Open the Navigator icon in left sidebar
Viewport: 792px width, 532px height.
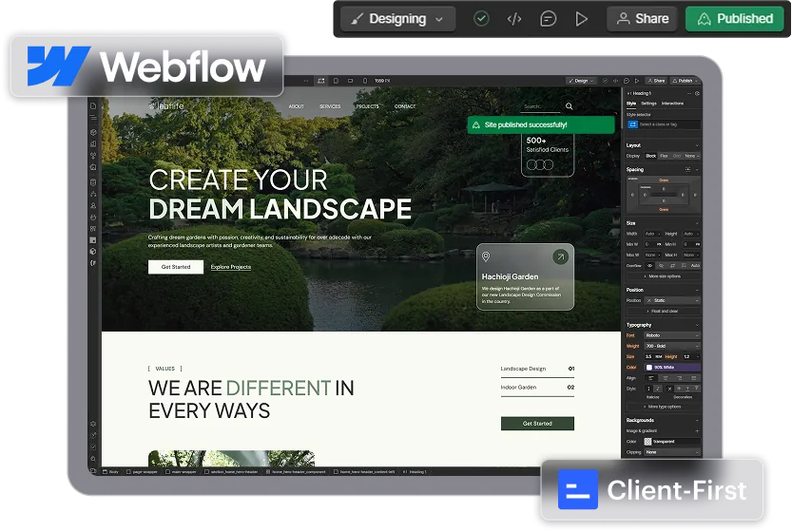pos(93,117)
